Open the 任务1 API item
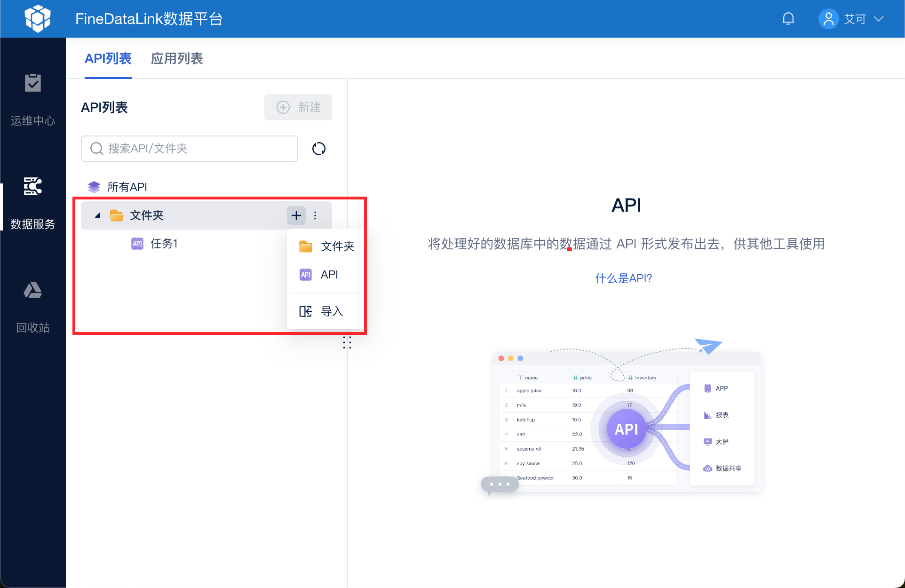 (163, 244)
